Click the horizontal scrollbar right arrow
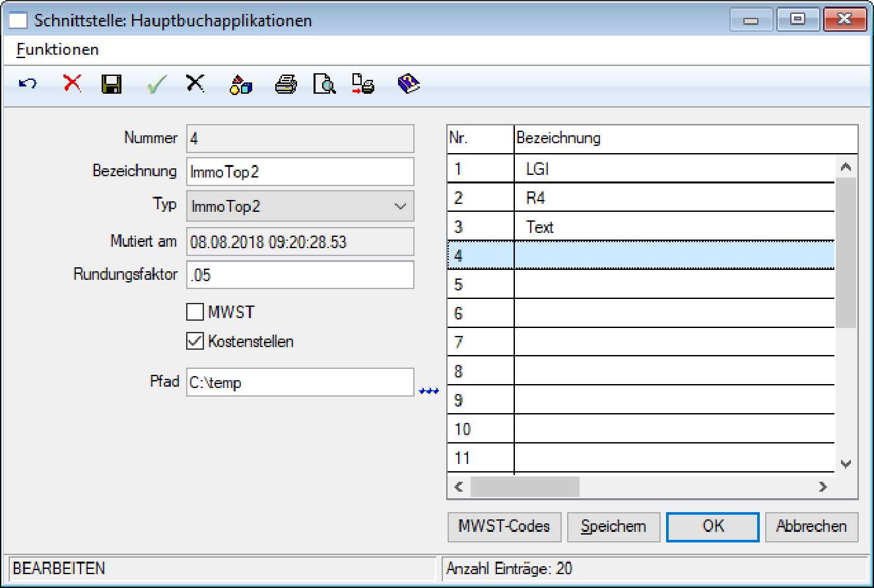The image size is (874, 588). tap(823, 487)
